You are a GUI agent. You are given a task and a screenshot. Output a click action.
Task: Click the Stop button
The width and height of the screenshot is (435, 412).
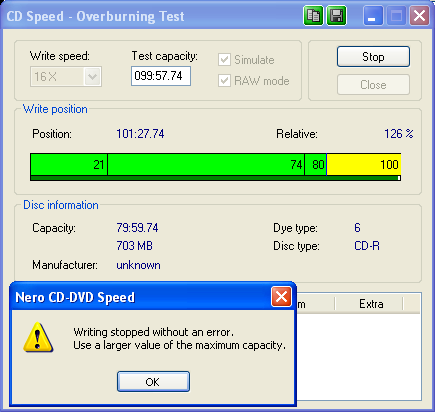click(373, 57)
